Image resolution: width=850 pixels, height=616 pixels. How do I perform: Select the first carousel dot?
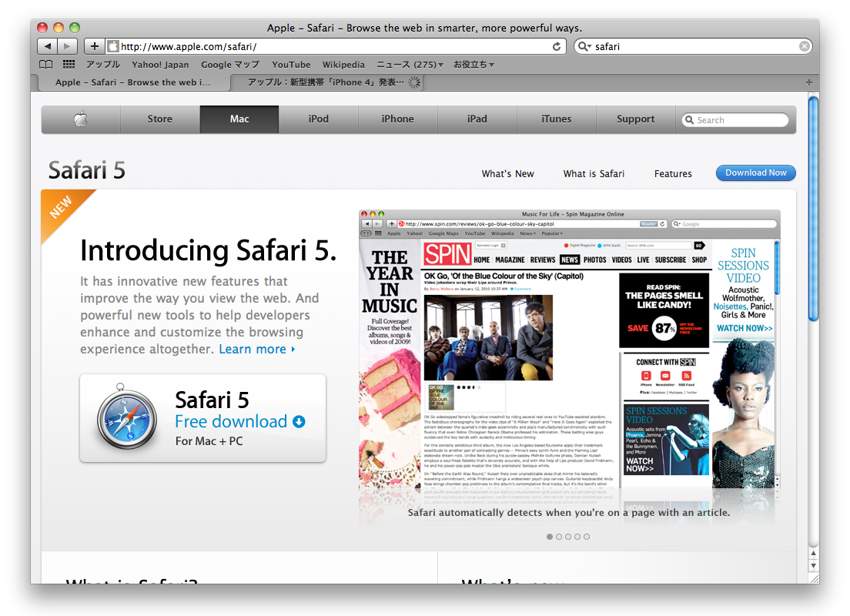[x=550, y=537]
